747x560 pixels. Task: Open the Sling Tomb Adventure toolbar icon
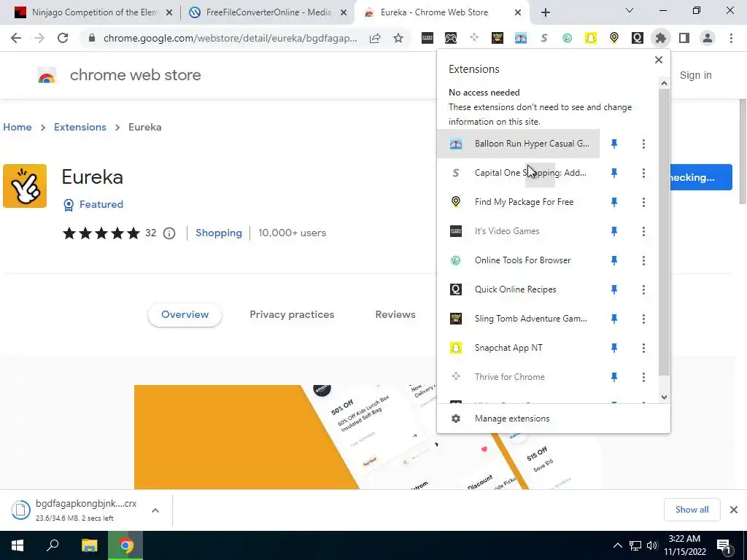pos(498,38)
